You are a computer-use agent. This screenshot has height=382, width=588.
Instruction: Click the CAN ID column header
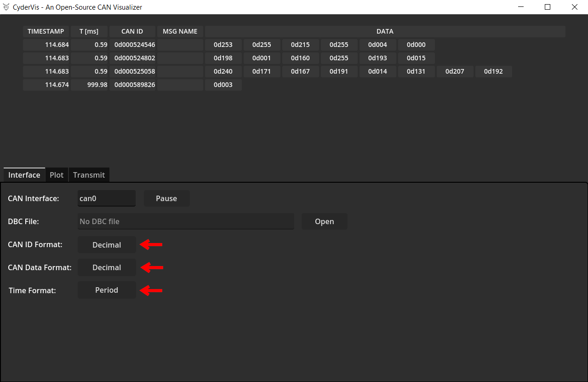tap(132, 31)
